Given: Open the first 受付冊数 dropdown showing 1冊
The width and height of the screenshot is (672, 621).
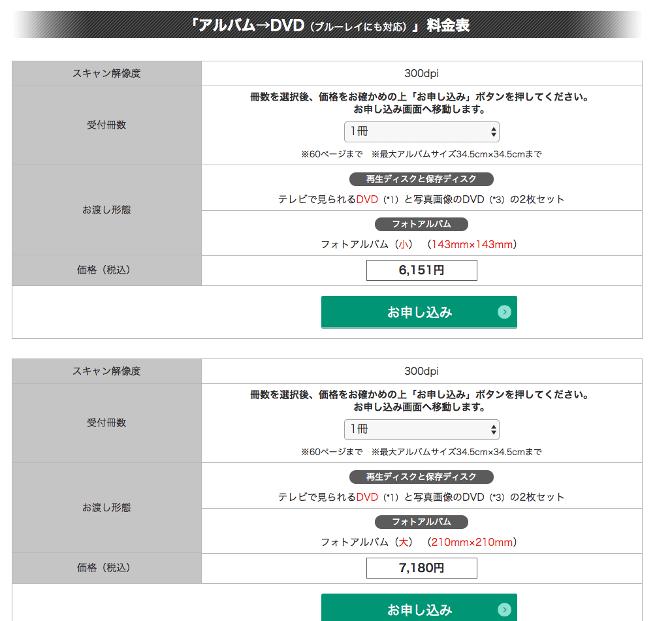Looking at the screenshot, I should click(421, 131).
